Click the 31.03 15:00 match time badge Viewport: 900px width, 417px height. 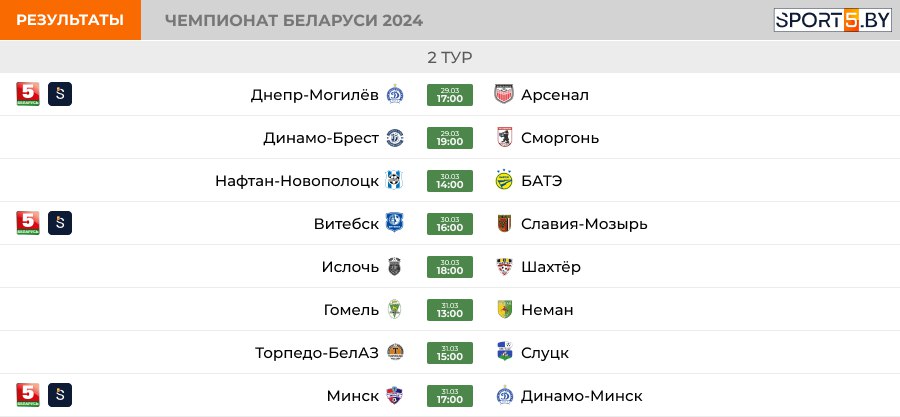pos(450,353)
